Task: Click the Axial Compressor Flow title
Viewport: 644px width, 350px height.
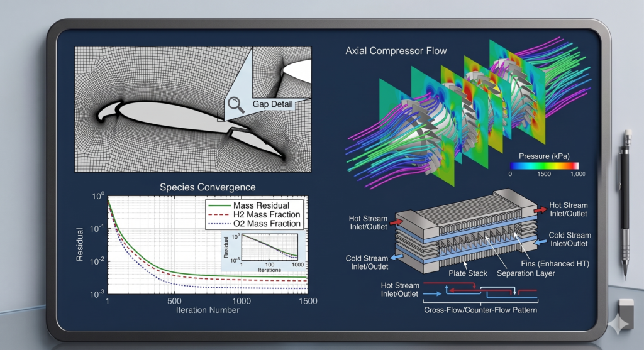Action: (396, 51)
